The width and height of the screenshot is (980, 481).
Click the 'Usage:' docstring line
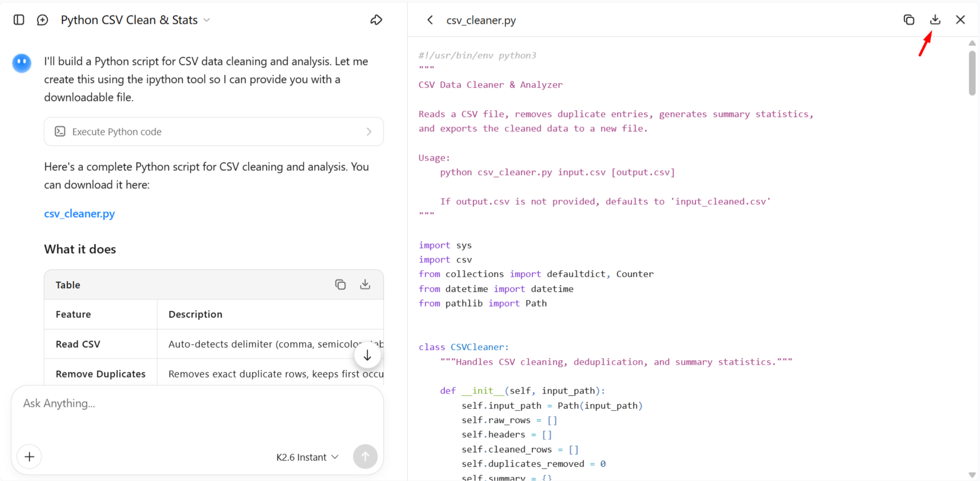pos(434,158)
